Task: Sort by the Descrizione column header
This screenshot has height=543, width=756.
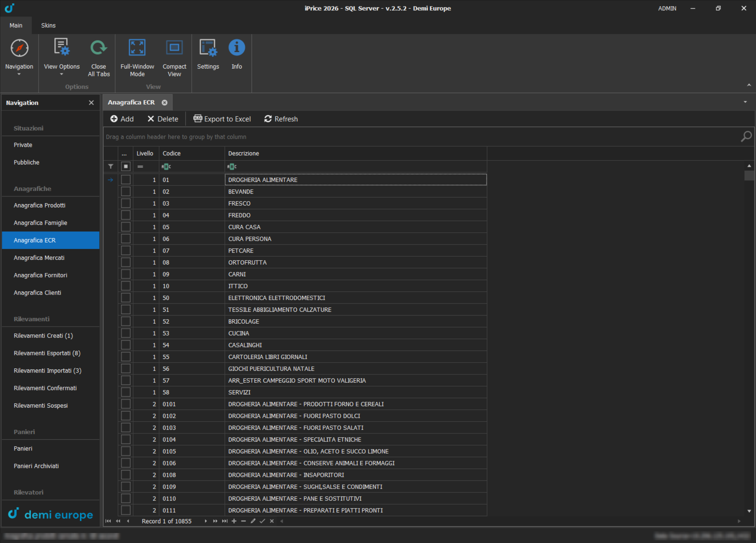Action: (356, 153)
